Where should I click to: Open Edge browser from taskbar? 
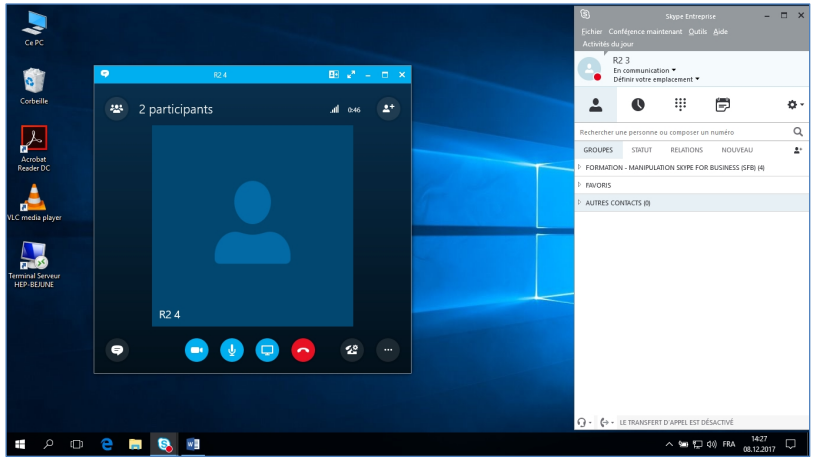pos(107,444)
